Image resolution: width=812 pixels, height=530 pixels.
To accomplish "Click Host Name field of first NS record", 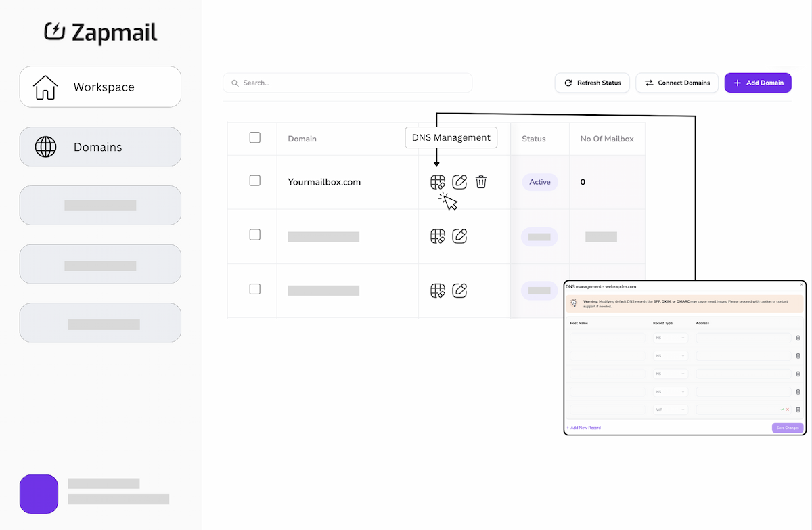I will point(608,338).
